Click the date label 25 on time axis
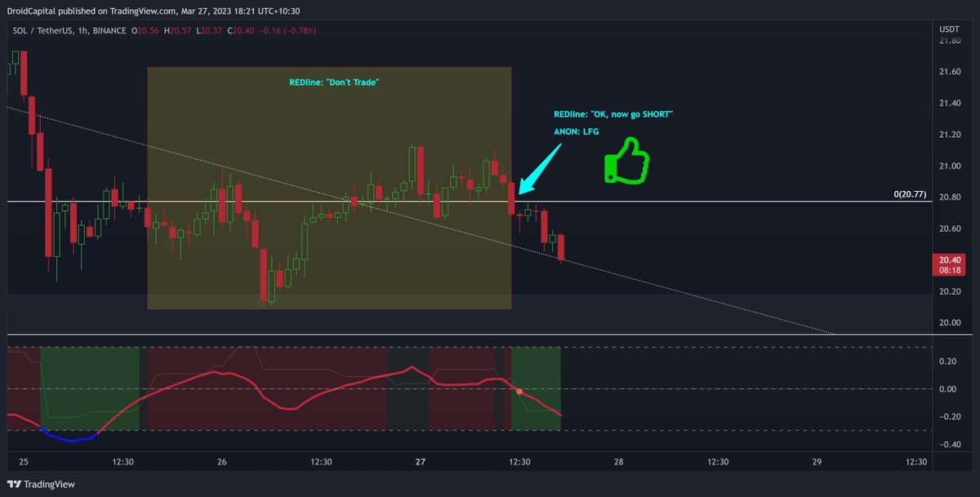980x497 pixels. tap(24, 462)
